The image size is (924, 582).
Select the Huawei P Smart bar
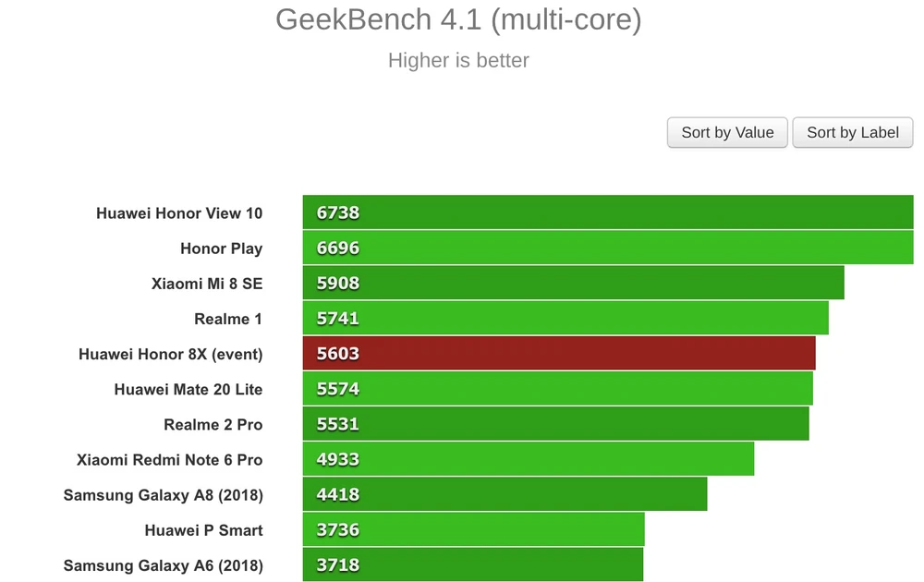click(x=473, y=529)
